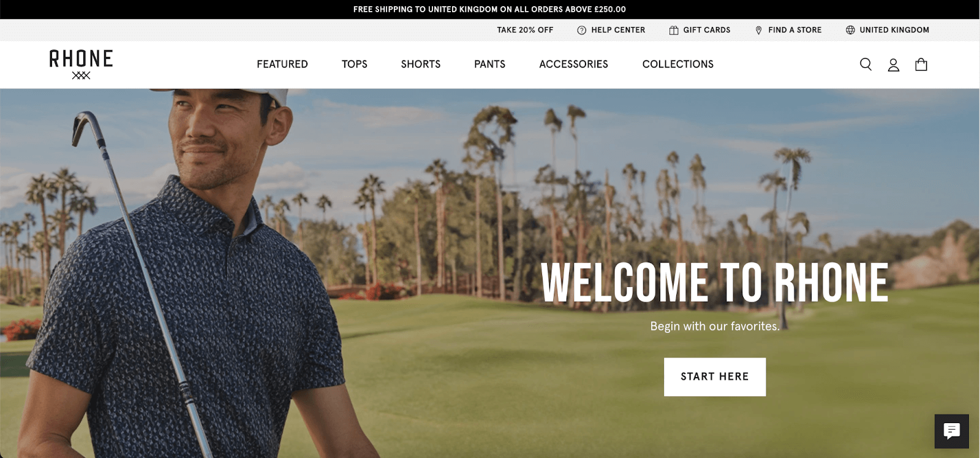This screenshot has height=458, width=980.
Task: Click the free shipping announcement banner
Action: click(x=490, y=9)
